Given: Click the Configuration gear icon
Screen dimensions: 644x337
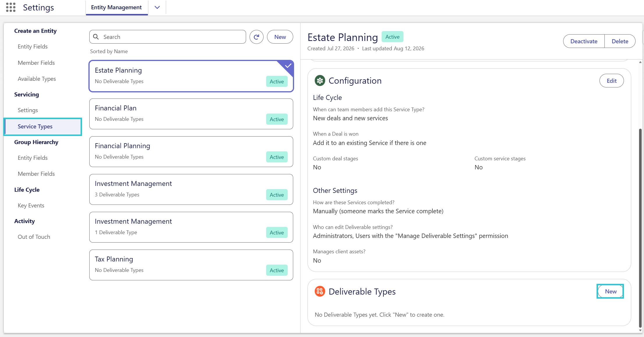Looking at the screenshot, I should [320, 80].
